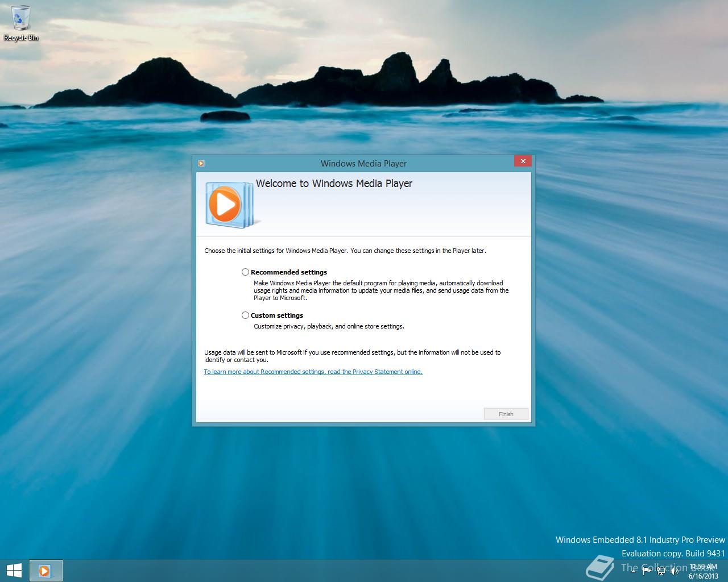Viewport: 728px width, 582px height.
Task: Open the Recycle Bin on desktop
Action: [21, 23]
